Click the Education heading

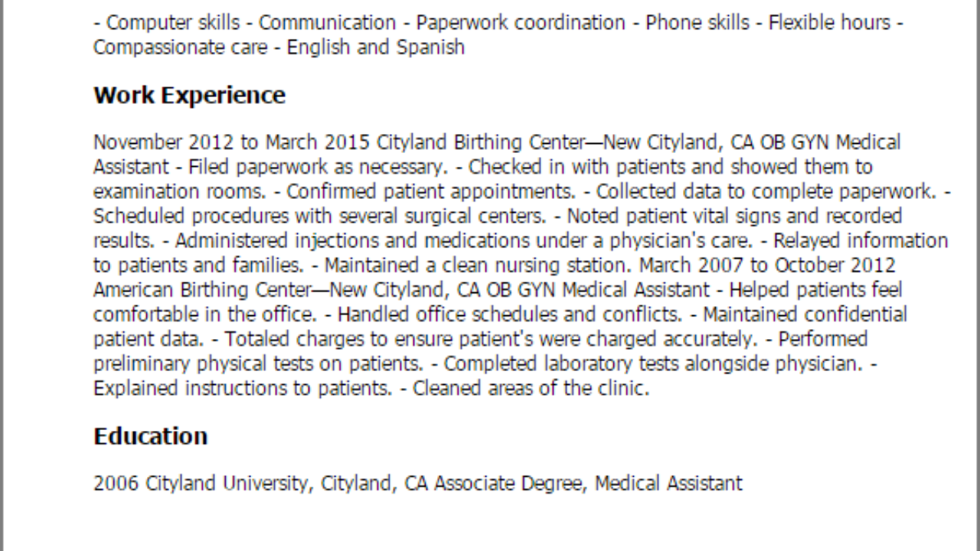[150, 436]
